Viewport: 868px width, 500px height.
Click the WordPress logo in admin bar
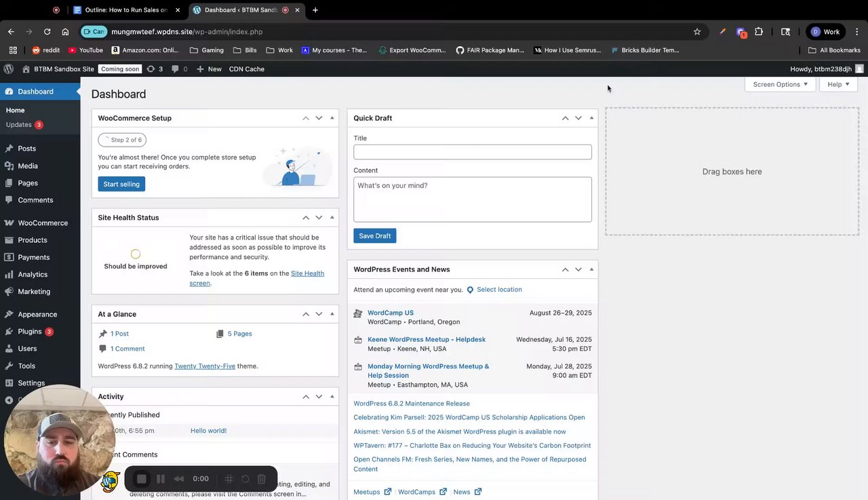point(9,69)
